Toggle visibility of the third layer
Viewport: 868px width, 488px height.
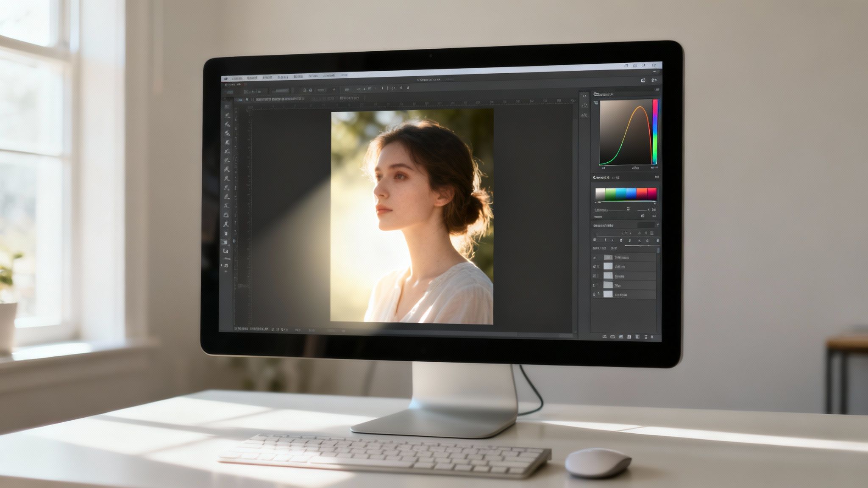tap(595, 276)
